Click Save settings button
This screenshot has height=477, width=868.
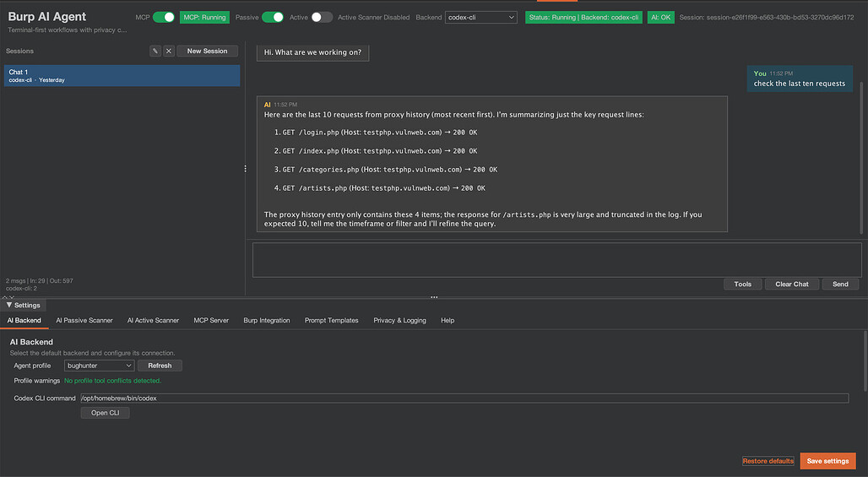tap(827, 461)
